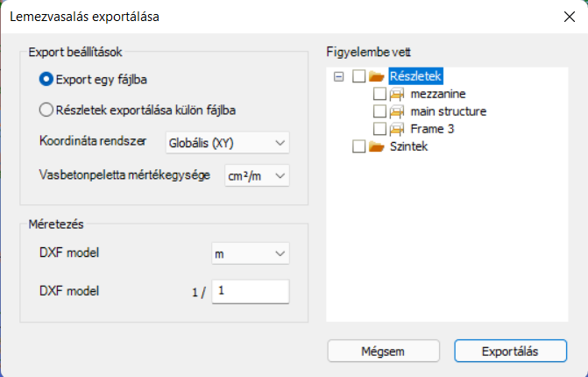The height and width of the screenshot is (377, 588).
Task: Tick the Frame 3 checkbox
Action: coord(379,130)
